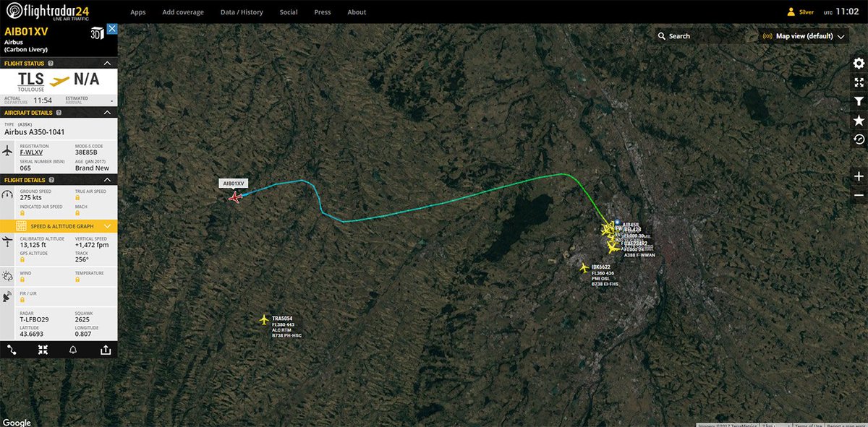Open the Data / History menu

click(x=242, y=12)
